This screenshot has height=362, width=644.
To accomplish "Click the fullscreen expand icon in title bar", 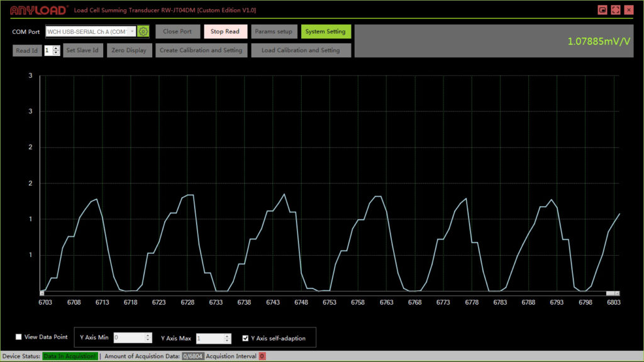I will point(616,10).
